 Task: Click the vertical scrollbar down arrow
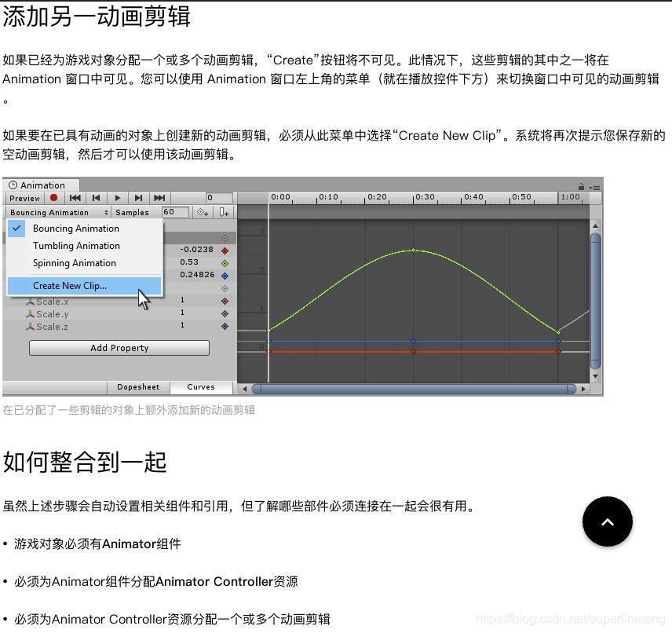tap(595, 376)
